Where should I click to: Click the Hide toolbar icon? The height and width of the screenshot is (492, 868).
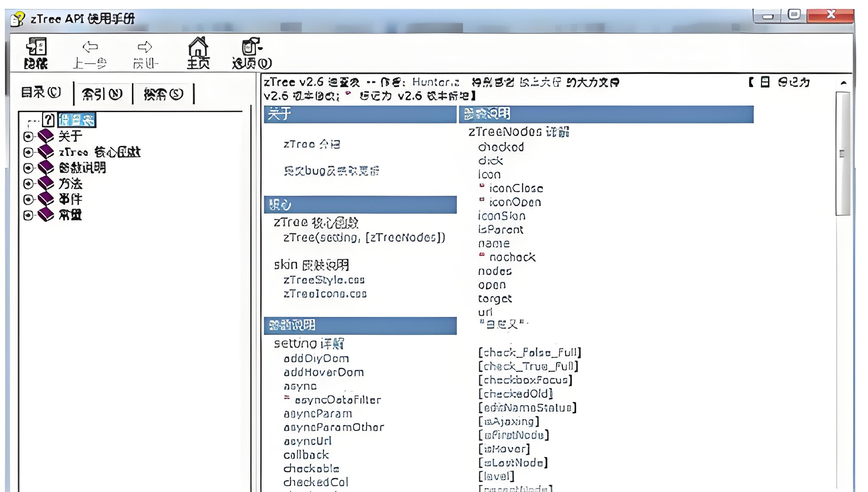36,47
